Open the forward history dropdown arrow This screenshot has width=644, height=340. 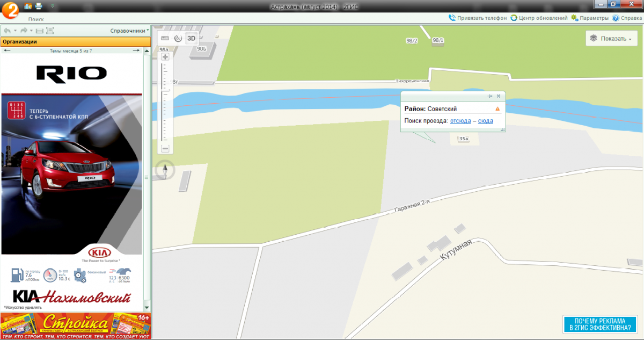[x=31, y=31]
